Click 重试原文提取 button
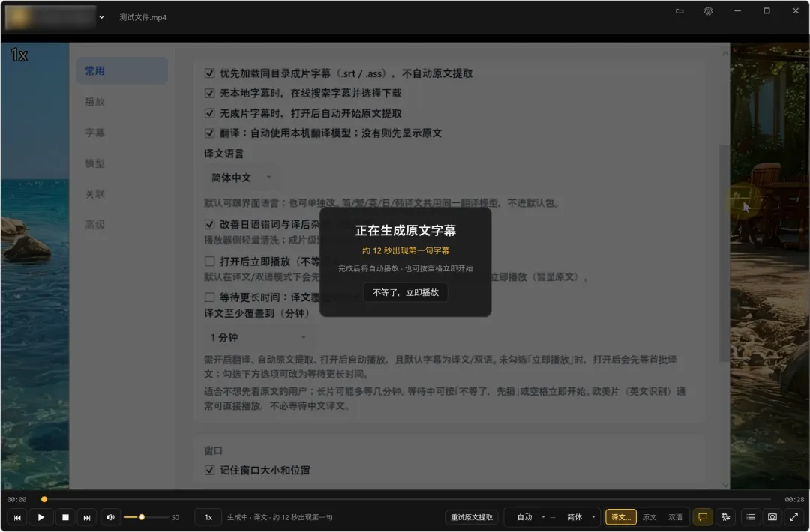 [472, 517]
